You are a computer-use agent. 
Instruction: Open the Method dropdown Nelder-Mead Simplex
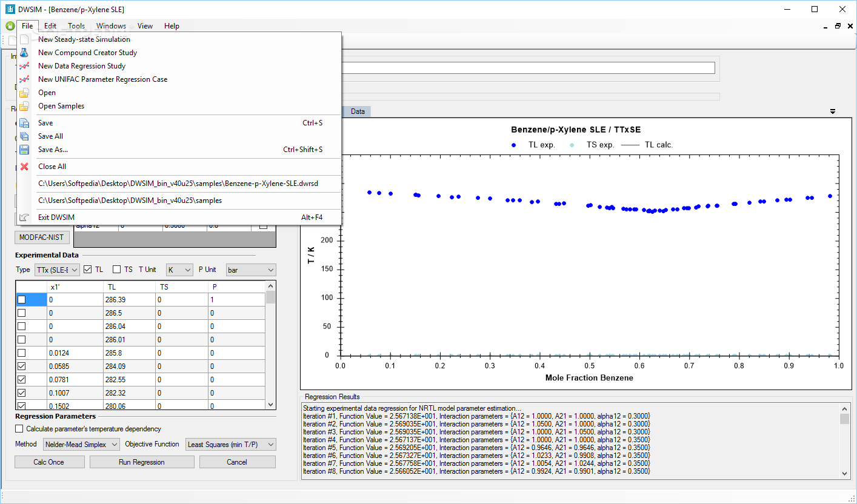click(82, 445)
